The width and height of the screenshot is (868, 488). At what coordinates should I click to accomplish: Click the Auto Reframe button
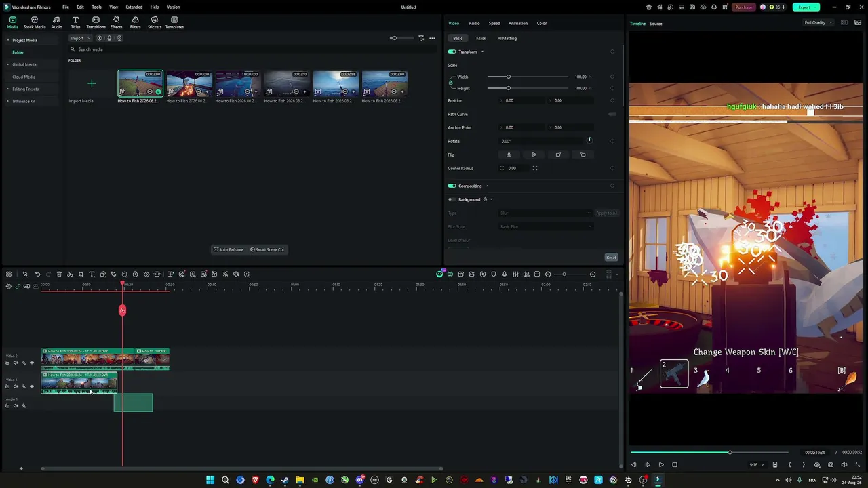(x=229, y=249)
